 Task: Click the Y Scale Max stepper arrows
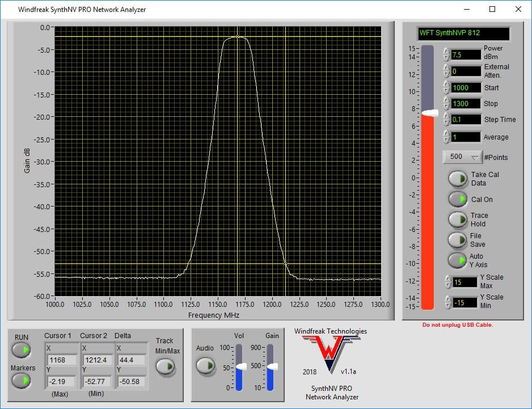(448, 282)
